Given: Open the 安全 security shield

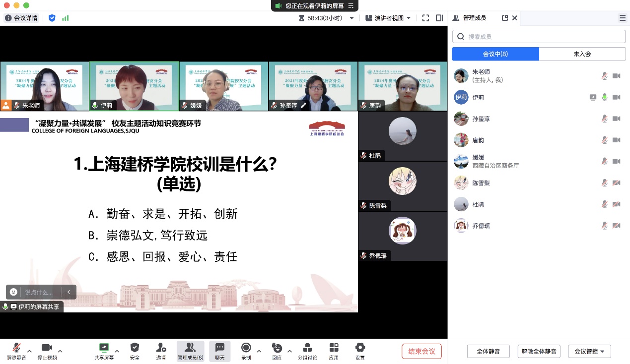Looking at the screenshot, I should pos(135,348).
